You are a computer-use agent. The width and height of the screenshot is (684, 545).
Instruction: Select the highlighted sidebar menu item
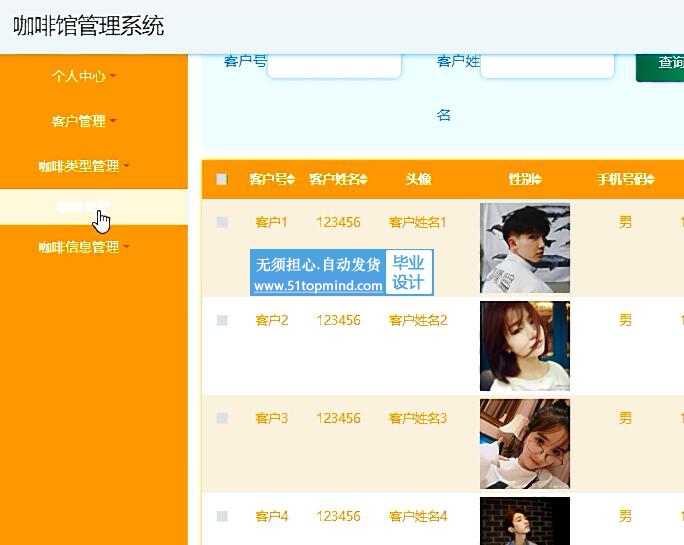click(x=94, y=207)
